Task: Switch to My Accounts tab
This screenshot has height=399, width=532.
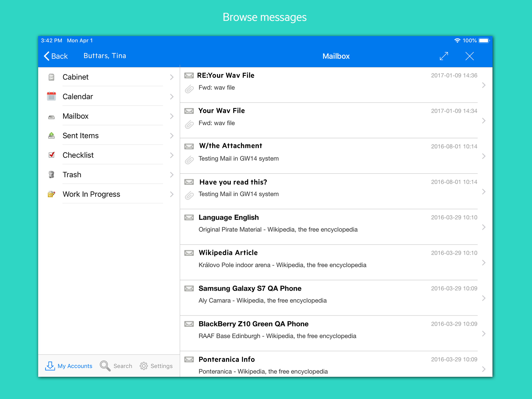Action: click(x=69, y=366)
